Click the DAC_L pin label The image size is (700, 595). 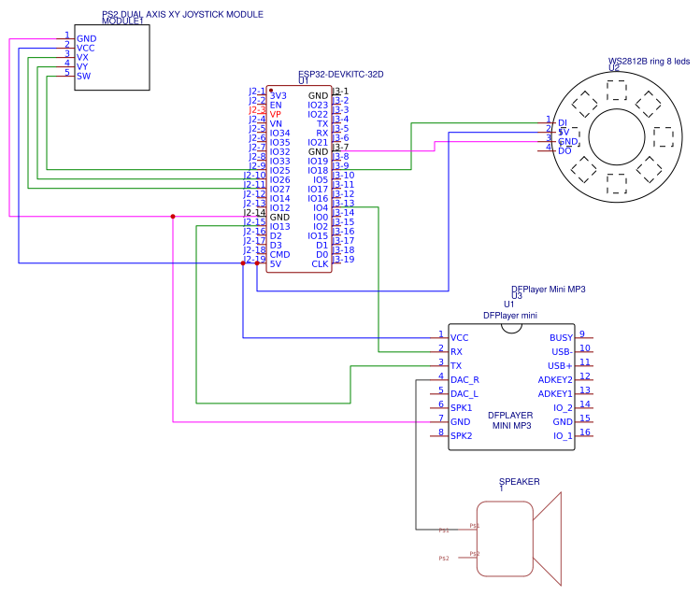pos(464,394)
